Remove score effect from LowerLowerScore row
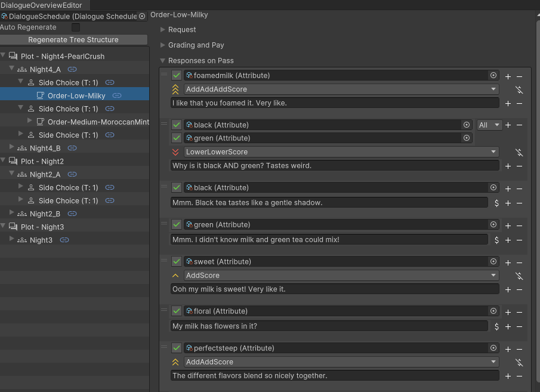The image size is (540, 392). point(519,152)
